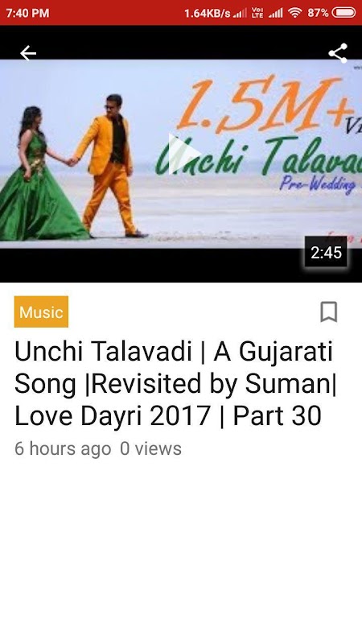The width and height of the screenshot is (362, 644).
Task: Click the Pre-Wedding text on thumbnail
Action: point(318,184)
